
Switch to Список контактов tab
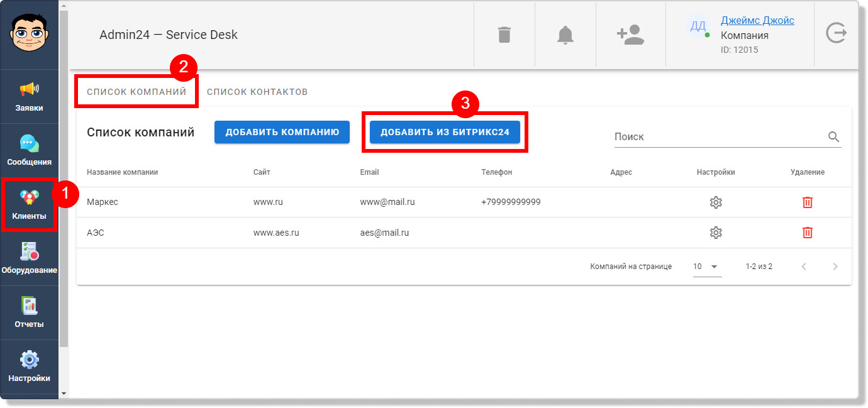257,92
